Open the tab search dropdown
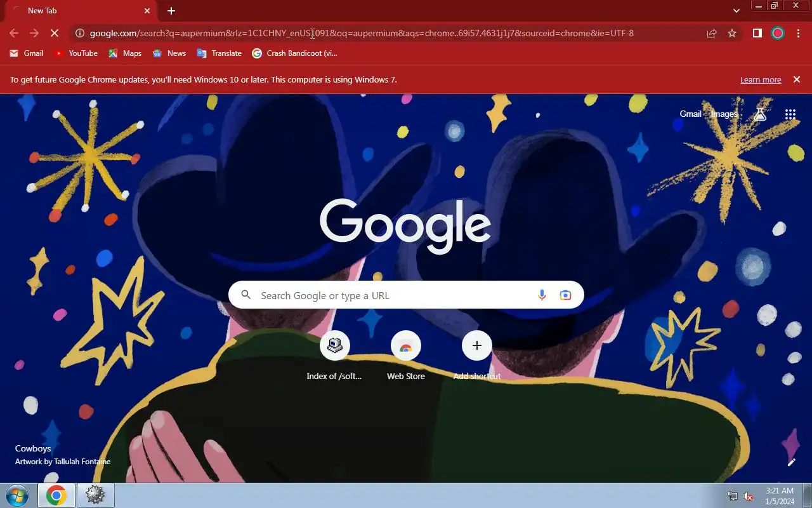Image resolution: width=812 pixels, height=508 pixels. pyautogui.click(x=736, y=10)
